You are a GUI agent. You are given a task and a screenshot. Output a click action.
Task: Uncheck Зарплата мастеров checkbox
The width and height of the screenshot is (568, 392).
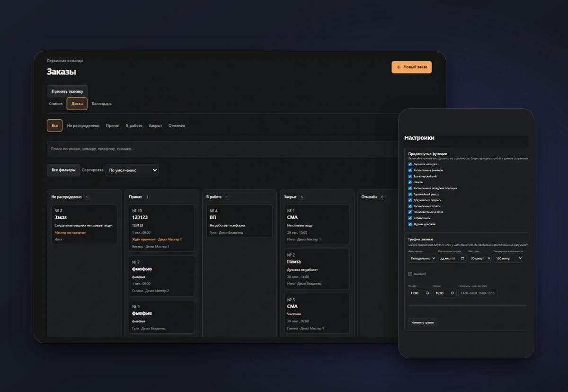pos(410,164)
